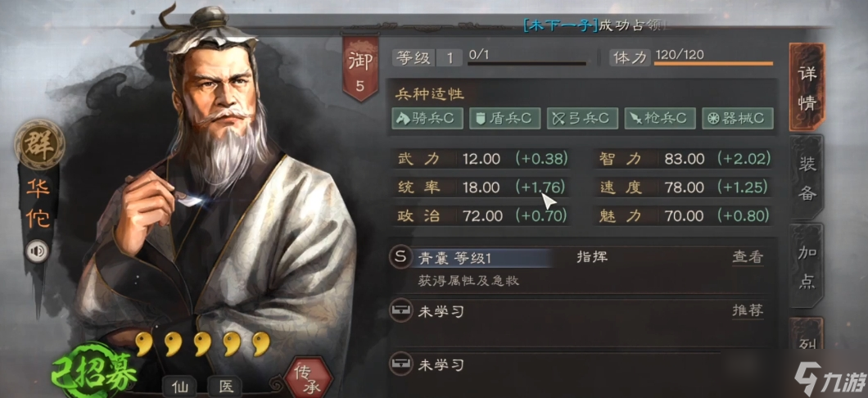Click the 体力 stamina progress bar
The width and height of the screenshot is (868, 398).
click(713, 64)
